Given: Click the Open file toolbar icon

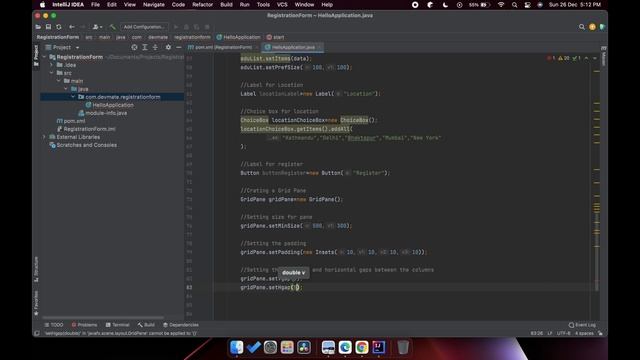Looking at the screenshot, I should point(38,27).
